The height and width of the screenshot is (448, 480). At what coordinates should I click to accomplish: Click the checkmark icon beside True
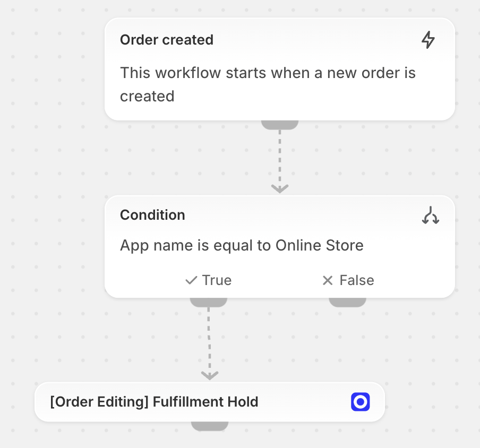[191, 280]
